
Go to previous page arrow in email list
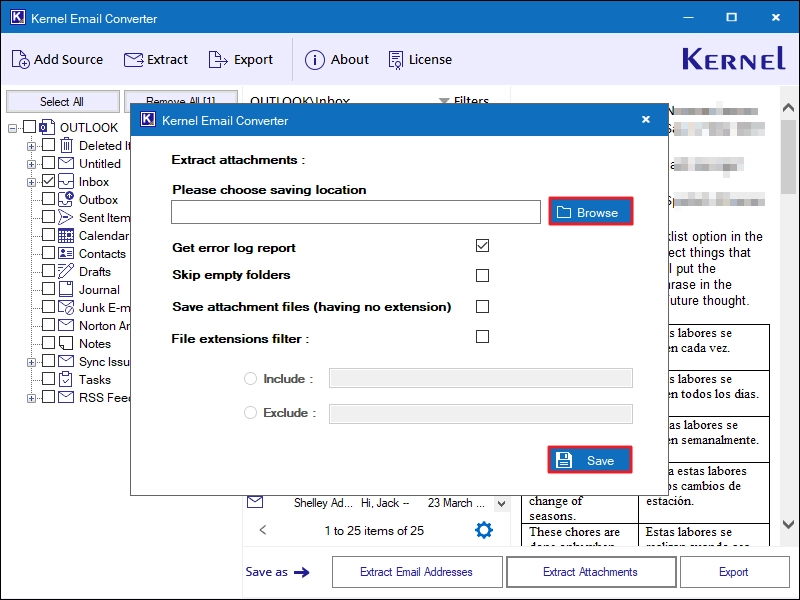coord(263,530)
